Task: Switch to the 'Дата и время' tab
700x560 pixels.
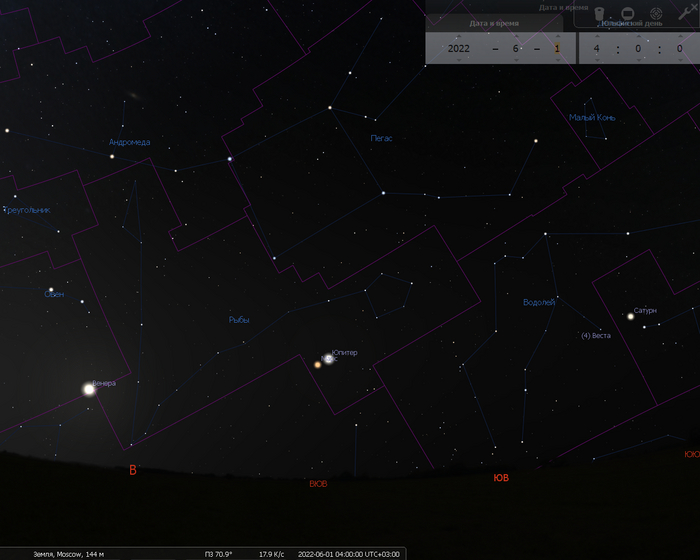Action: (494, 23)
